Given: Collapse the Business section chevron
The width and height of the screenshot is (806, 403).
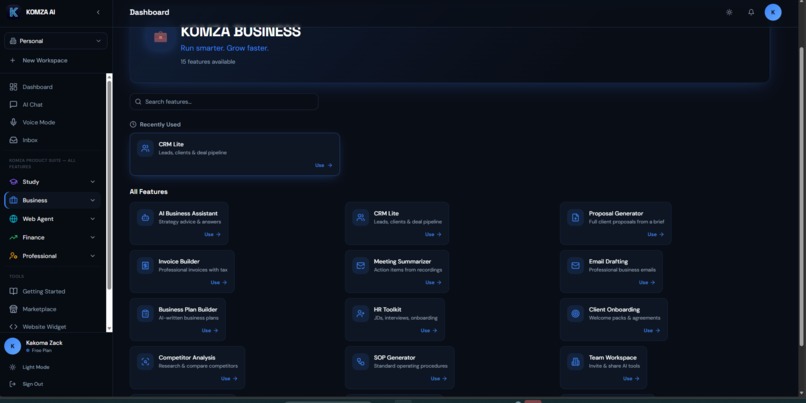Looking at the screenshot, I should coord(93,200).
